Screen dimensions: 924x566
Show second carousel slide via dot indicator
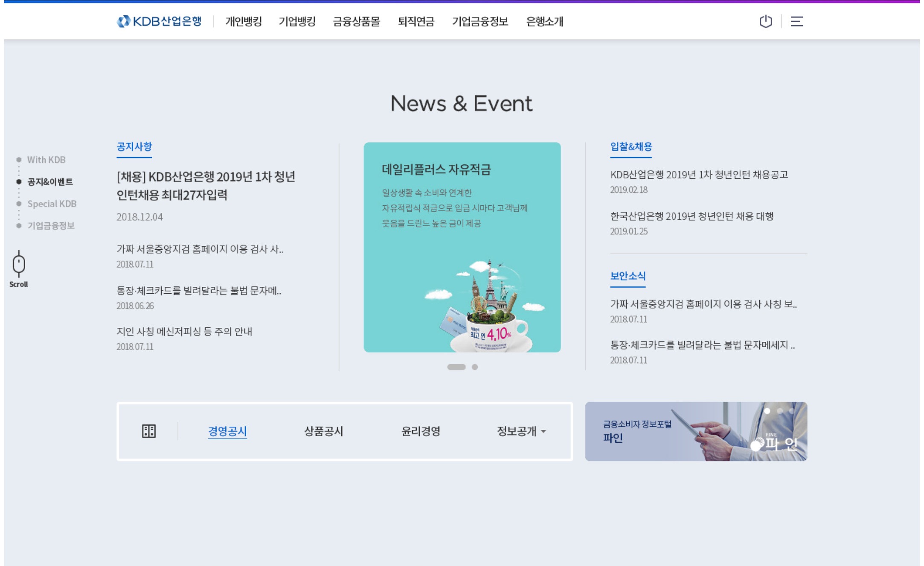(475, 367)
